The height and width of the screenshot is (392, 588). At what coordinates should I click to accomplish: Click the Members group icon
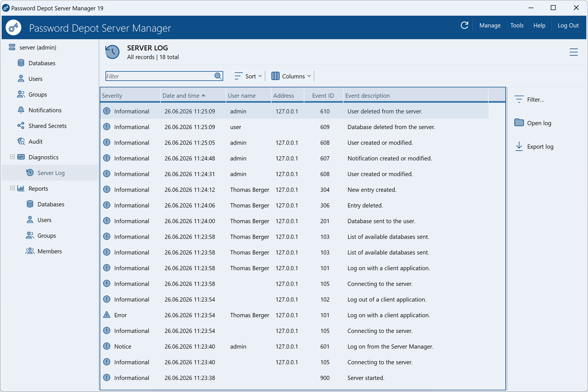point(30,251)
